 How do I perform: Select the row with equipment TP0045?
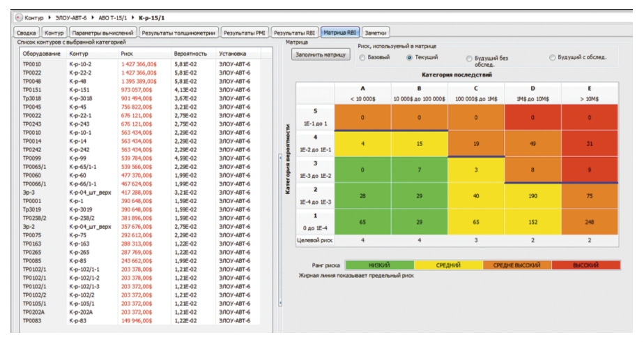click(139, 107)
